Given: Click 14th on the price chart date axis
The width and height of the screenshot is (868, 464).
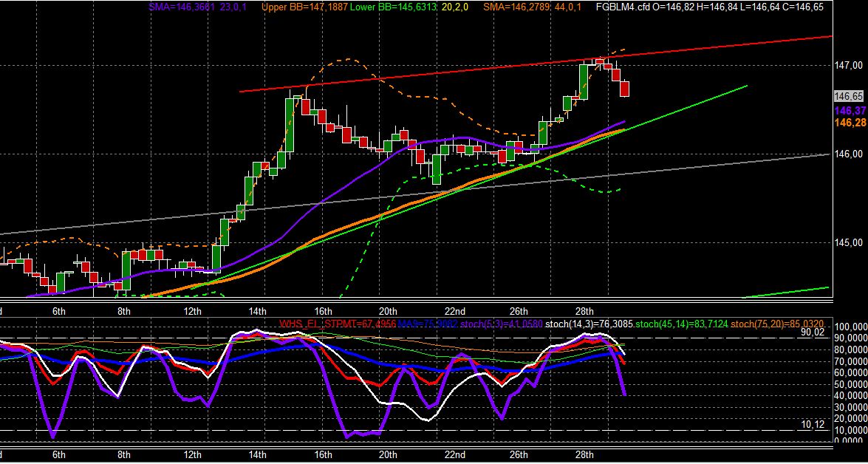Looking at the screenshot, I should pyautogui.click(x=257, y=310).
